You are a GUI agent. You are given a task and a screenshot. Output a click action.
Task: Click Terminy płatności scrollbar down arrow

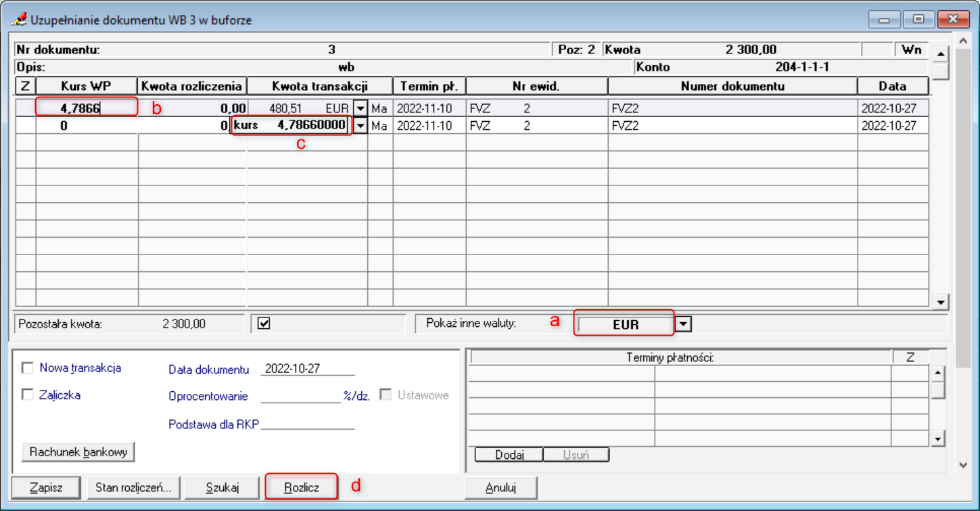[x=937, y=439]
